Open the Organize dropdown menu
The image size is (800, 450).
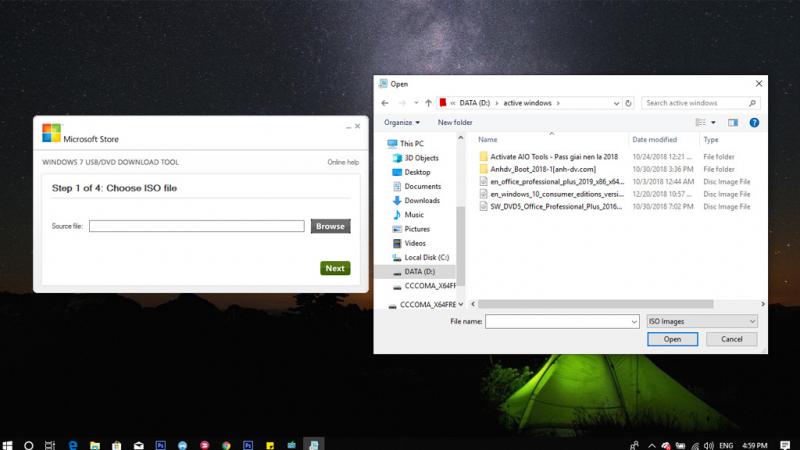[403, 122]
